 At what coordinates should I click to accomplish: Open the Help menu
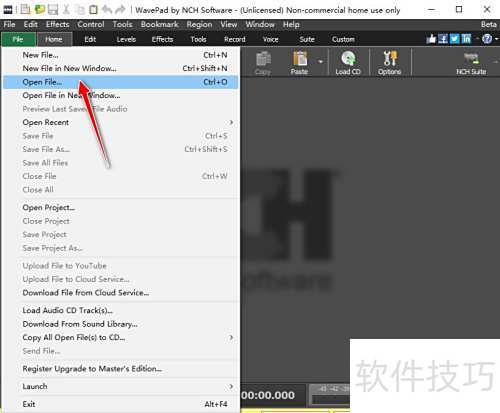click(291, 24)
